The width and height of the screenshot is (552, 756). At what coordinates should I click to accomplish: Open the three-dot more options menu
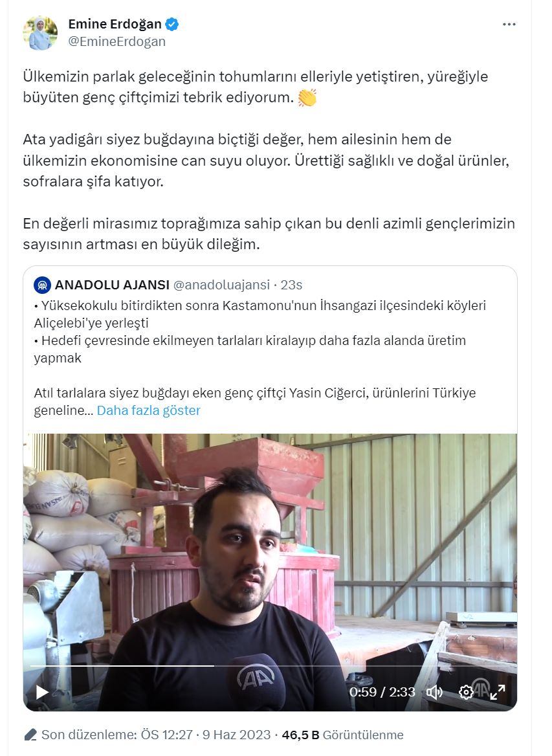509,24
